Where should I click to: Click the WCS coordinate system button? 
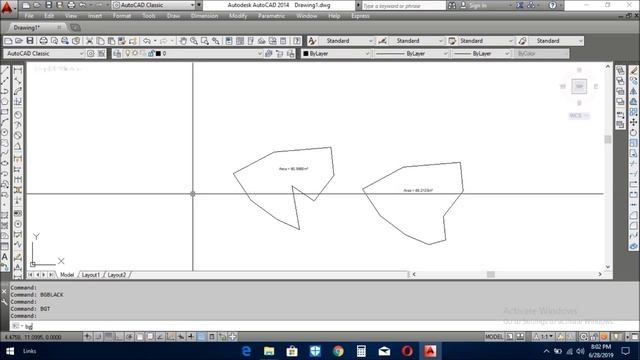tap(579, 116)
